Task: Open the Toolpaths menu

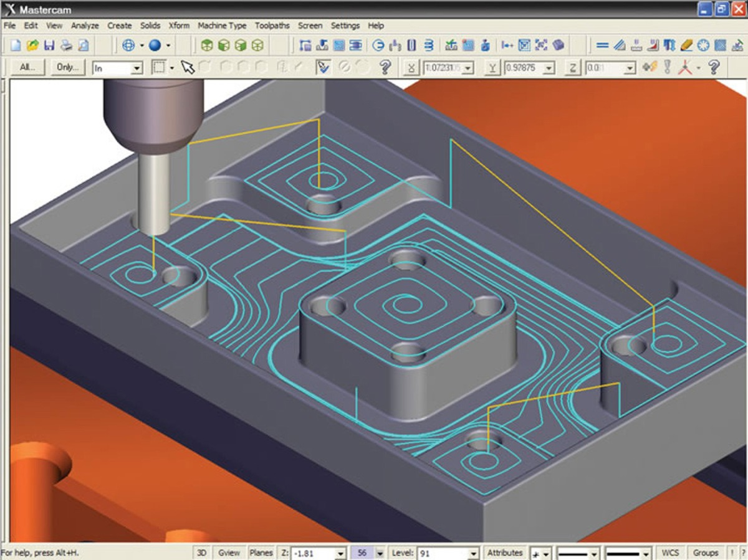Action: coord(272,26)
